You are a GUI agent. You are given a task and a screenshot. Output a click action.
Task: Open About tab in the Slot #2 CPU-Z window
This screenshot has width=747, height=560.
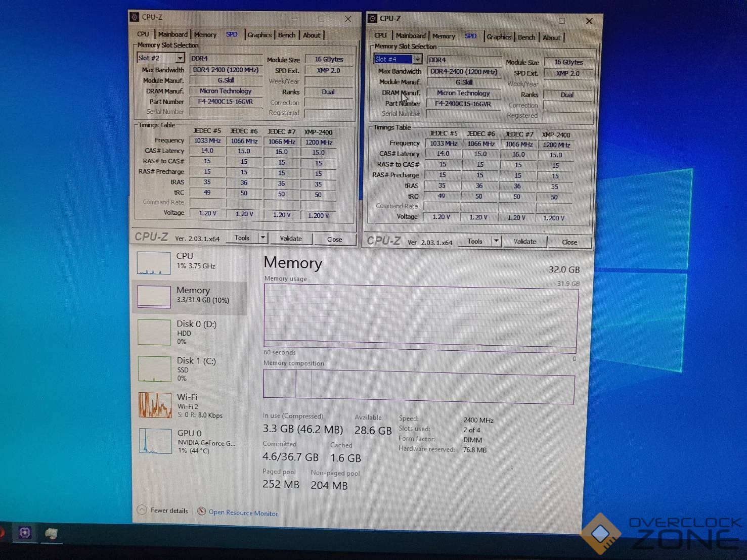point(312,35)
